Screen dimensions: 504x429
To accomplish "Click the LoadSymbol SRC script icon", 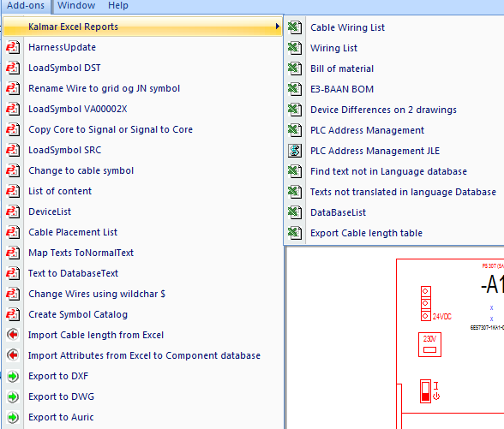I will click(x=13, y=151).
